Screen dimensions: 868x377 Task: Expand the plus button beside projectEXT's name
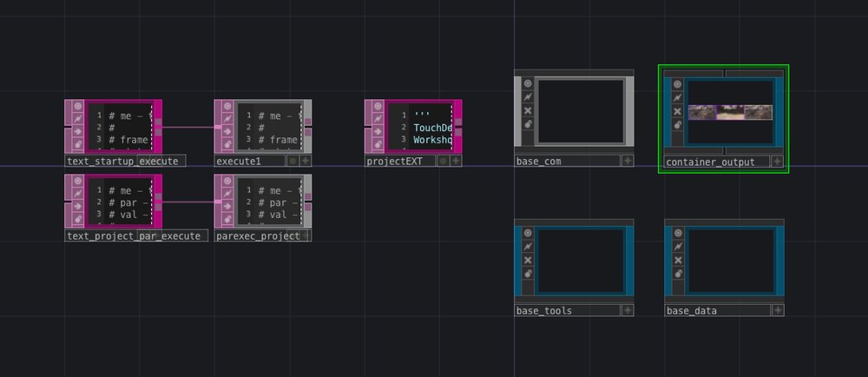[456, 161]
